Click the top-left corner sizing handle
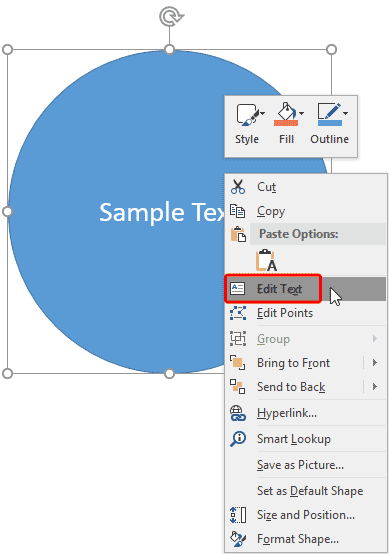389x554 pixels. click(7, 49)
